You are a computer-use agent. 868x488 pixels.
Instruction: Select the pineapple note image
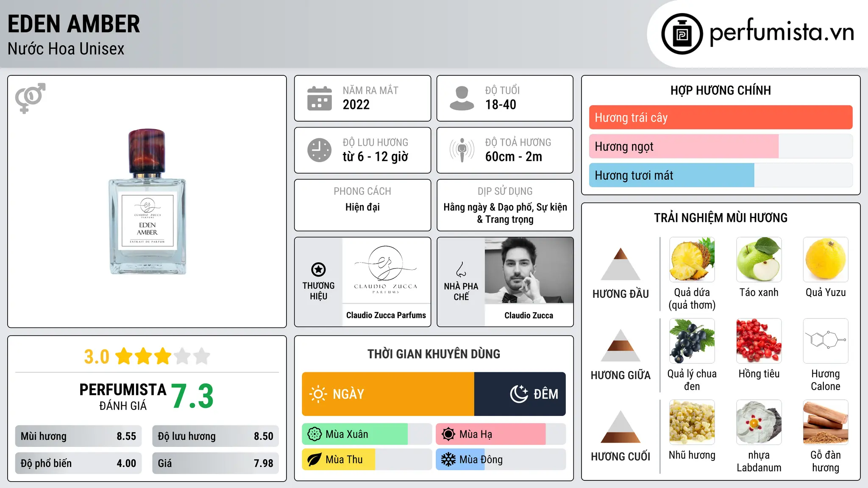[x=692, y=260]
